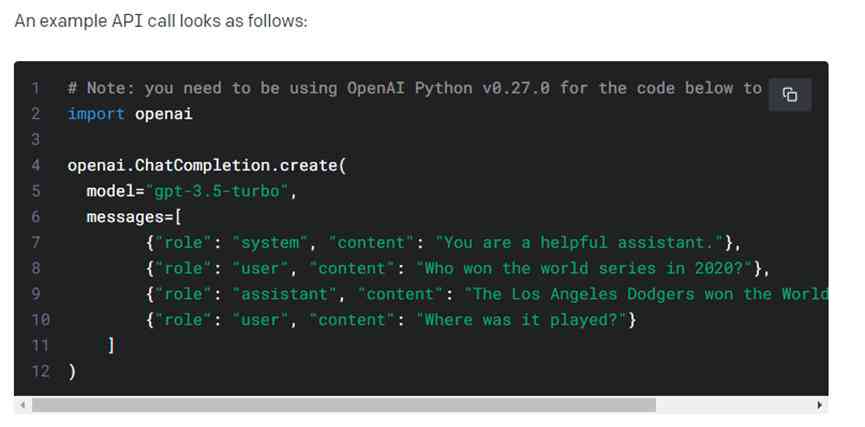Click the 'assistant' role value on line 9
Image resolution: width=865 pixels, height=427 pixels.
[285, 294]
